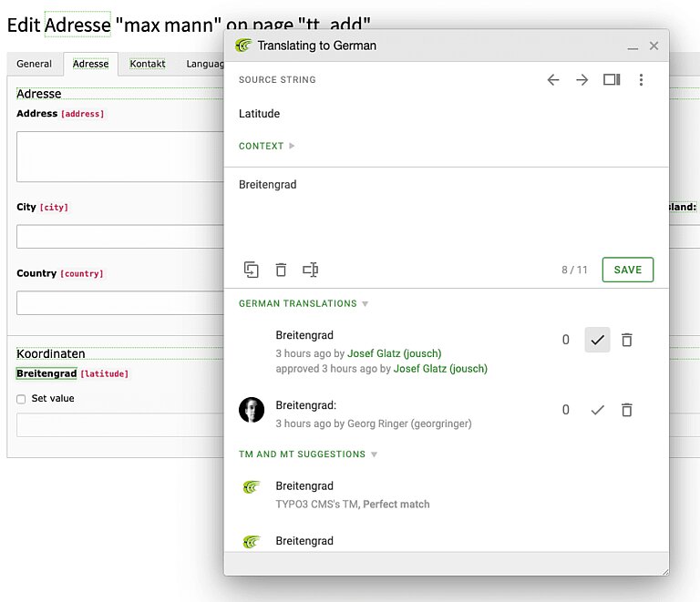Delete Georg Ringer's translation suggestion
The image size is (700, 602).
point(626,410)
